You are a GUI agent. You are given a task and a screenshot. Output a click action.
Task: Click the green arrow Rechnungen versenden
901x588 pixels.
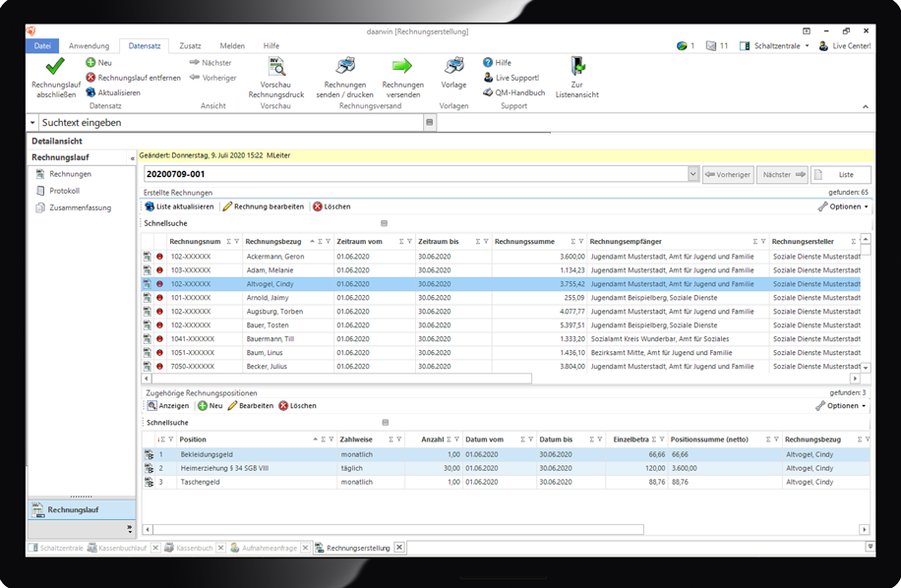(402, 66)
